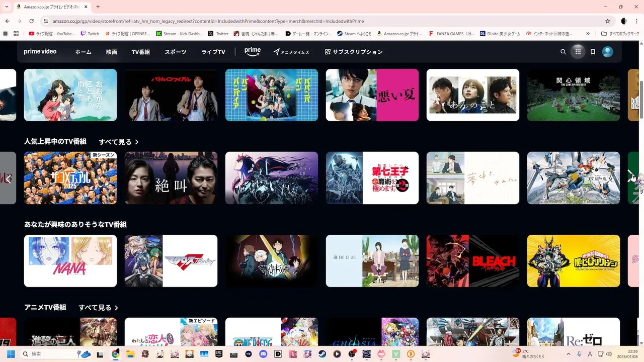
Task: Click the prime video logo
Action: [40, 52]
